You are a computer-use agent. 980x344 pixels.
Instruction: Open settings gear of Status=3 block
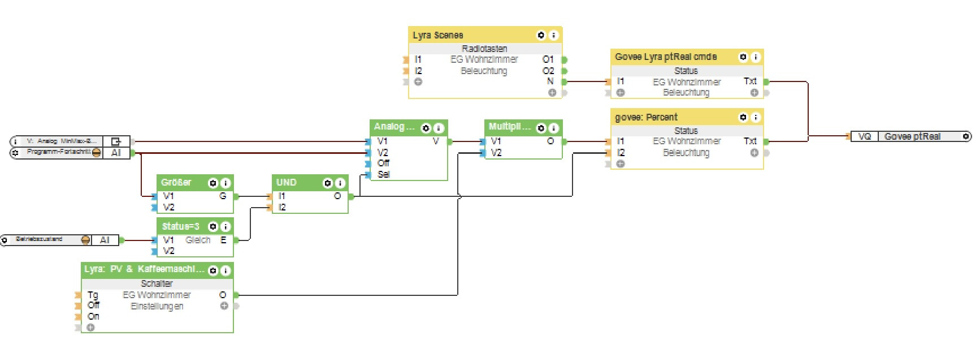213,226
